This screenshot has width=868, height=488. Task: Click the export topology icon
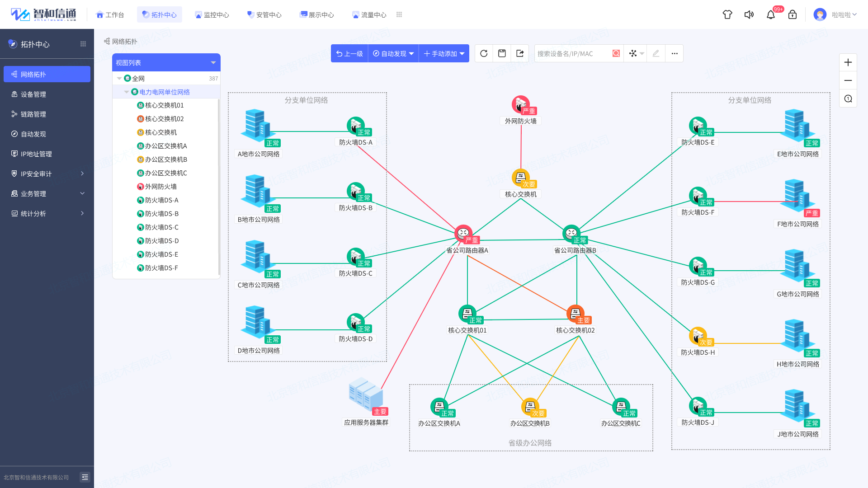[x=520, y=53]
